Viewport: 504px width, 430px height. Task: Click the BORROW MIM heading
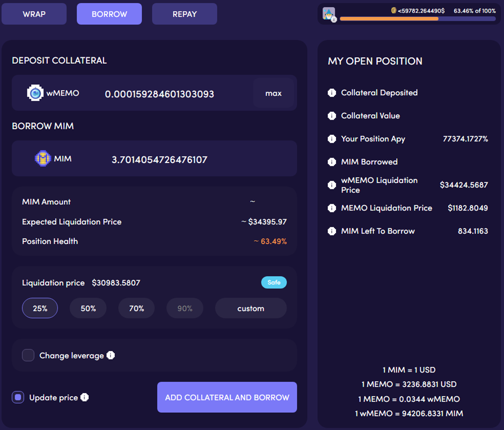[43, 126]
